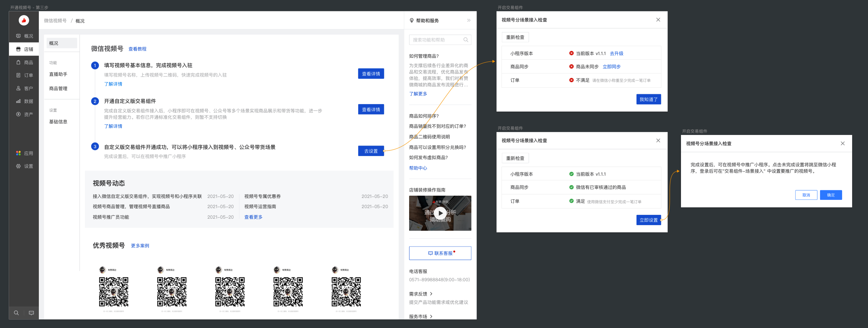The image size is (868, 328).
Task: Open 商品 in the left sidebar
Action: tap(24, 62)
